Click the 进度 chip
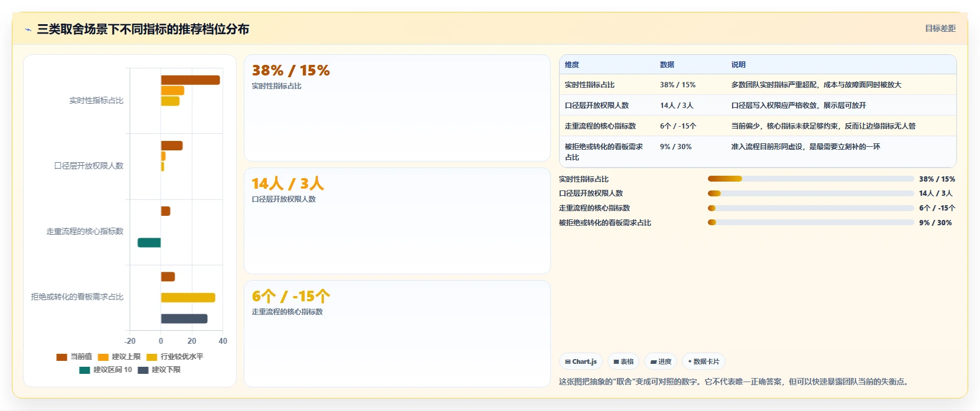 coord(661,361)
